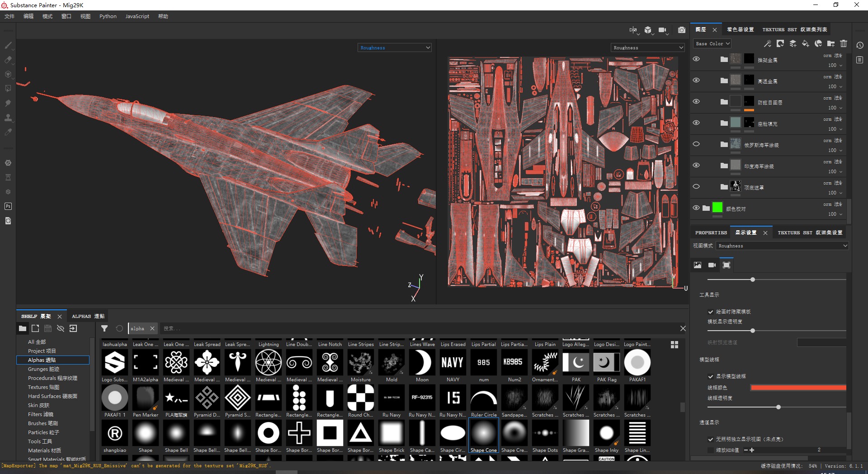The width and height of the screenshot is (868, 474).
Task: Toggle visibility of 座舱填充 layer
Action: [x=696, y=123]
